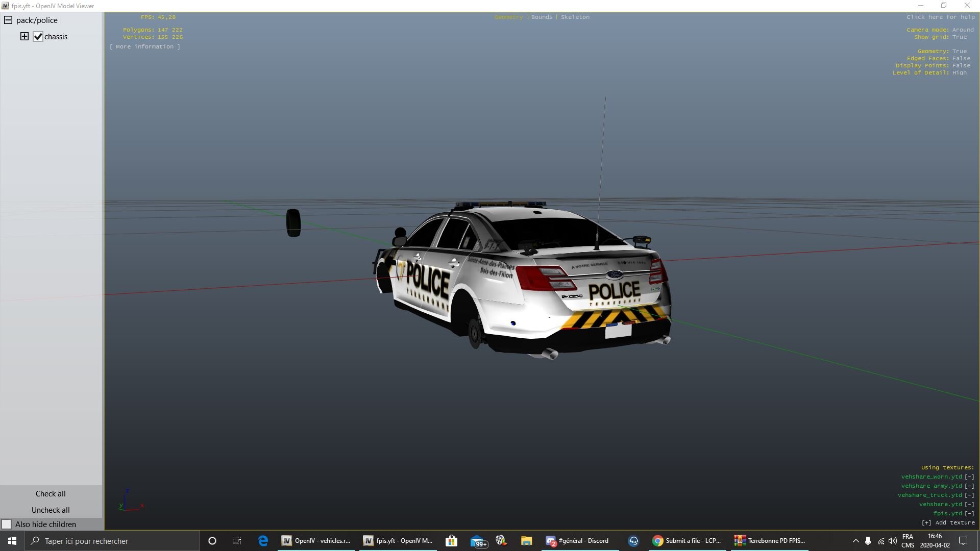980x551 pixels.
Task: Uncheck the chassis visibility checkbox
Action: pyautogui.click(x=38, y=37)
